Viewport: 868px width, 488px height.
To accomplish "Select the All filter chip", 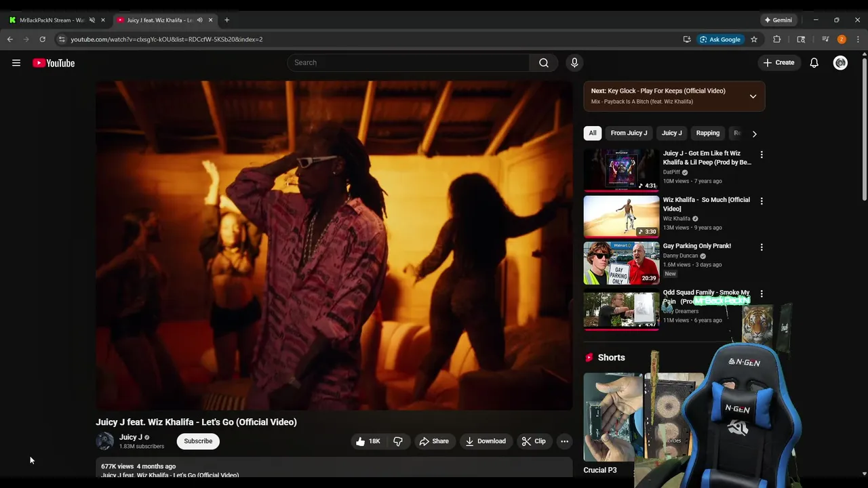I will pos(593,133).
